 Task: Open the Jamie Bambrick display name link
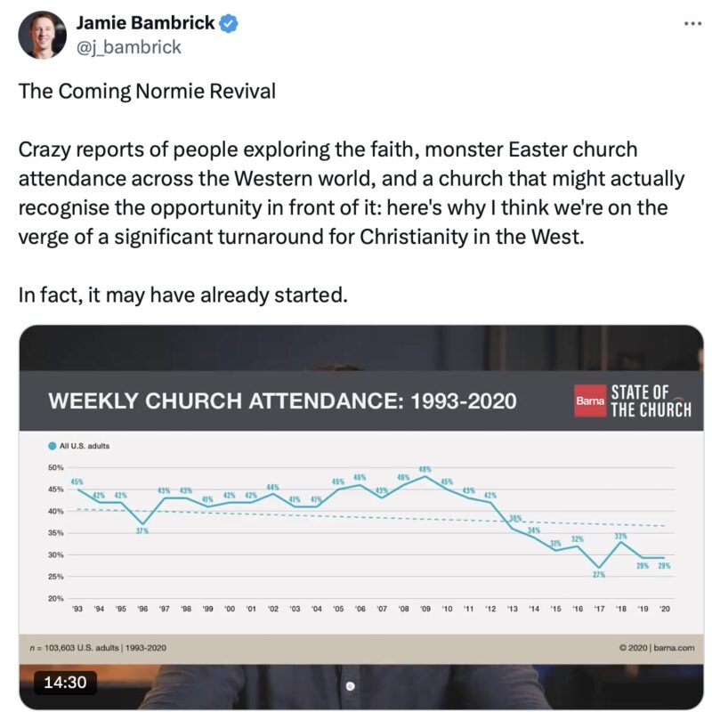146,24
